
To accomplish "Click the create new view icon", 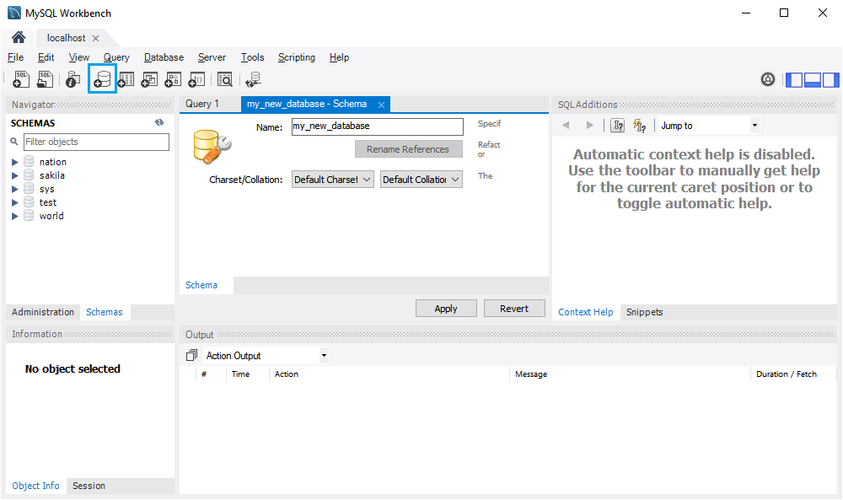I will pos(149,80).
